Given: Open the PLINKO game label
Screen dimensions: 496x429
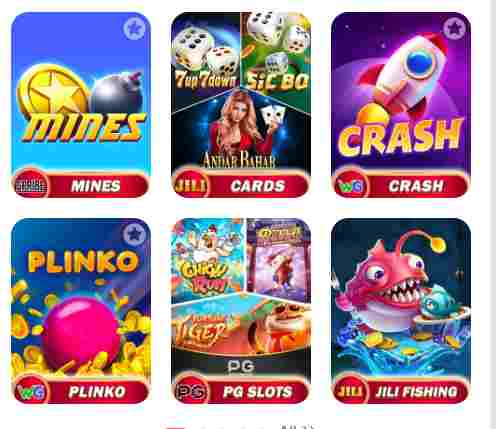Looking at the screenshot, I should (x=97, y=392).
